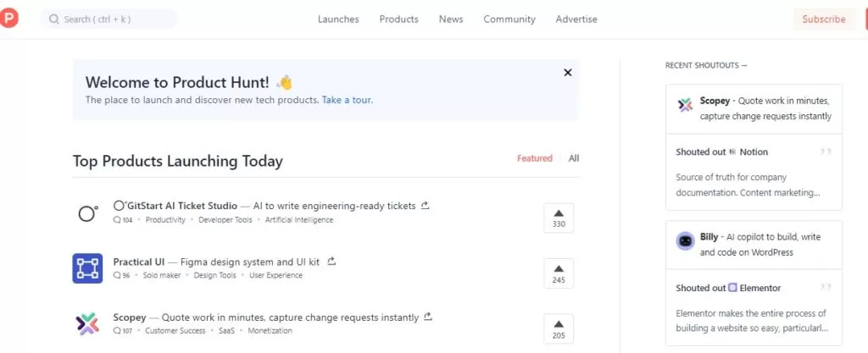Select the Productivity tag under GitStart

(165, 220)
